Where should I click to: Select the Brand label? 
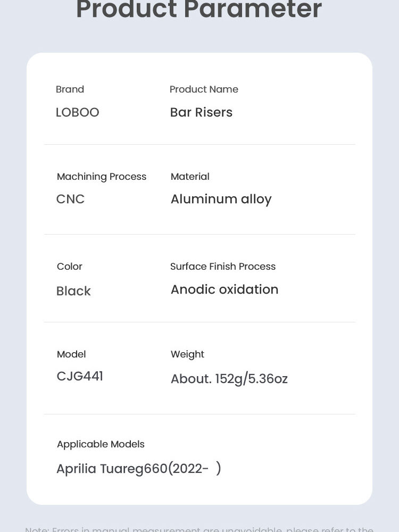70,89
